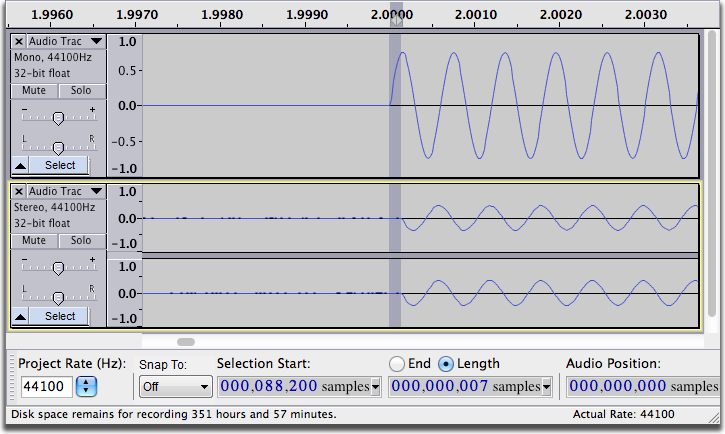This screenshot has width=725, height=434.
Task: Mute the Stereo audio track
Action: point(34,240)
